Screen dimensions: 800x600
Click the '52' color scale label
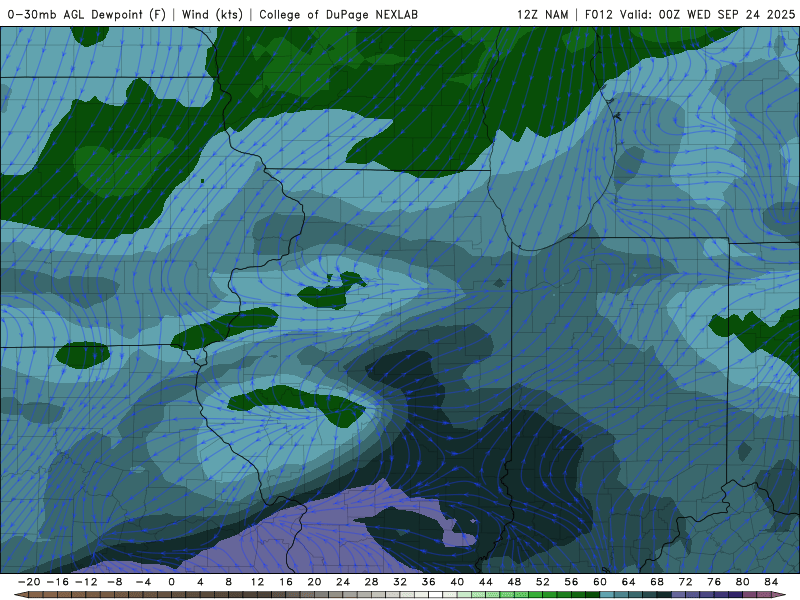click(x=543, y=582)
